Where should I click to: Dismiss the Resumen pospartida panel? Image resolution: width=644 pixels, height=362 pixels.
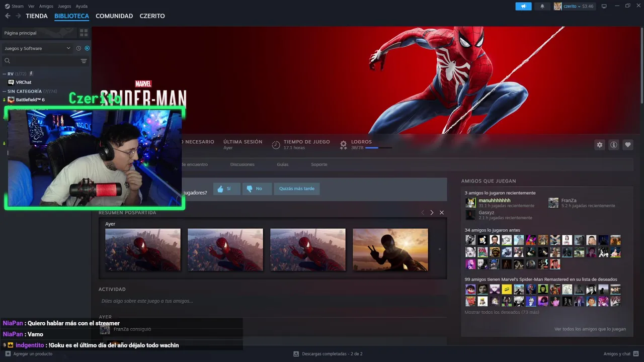pos(442,213)
